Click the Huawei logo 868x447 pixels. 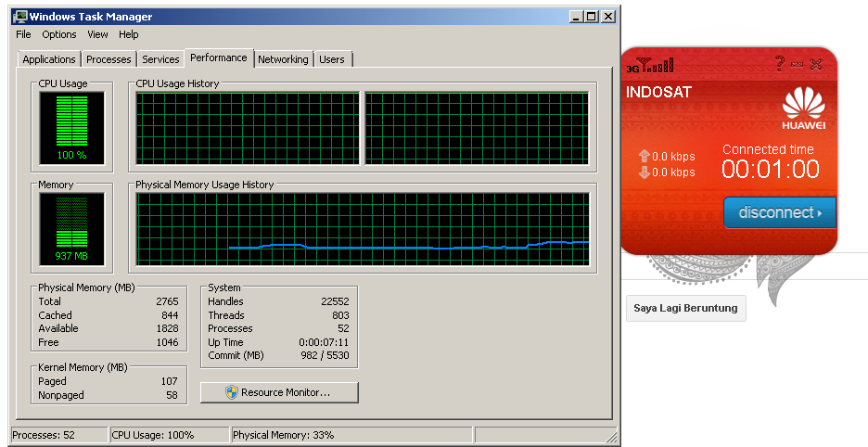click(x=803, y=108)
